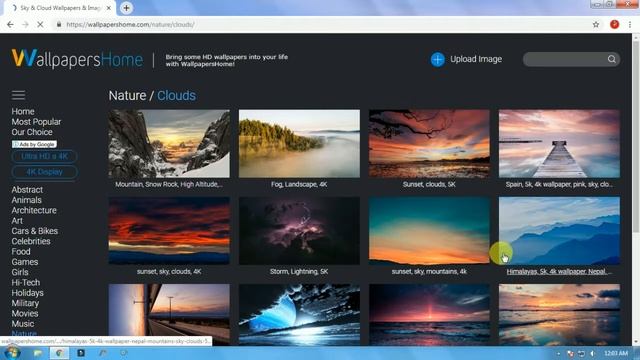Open the Art category
Viewport: 640px width, 360px height.
tap(17, 221)
